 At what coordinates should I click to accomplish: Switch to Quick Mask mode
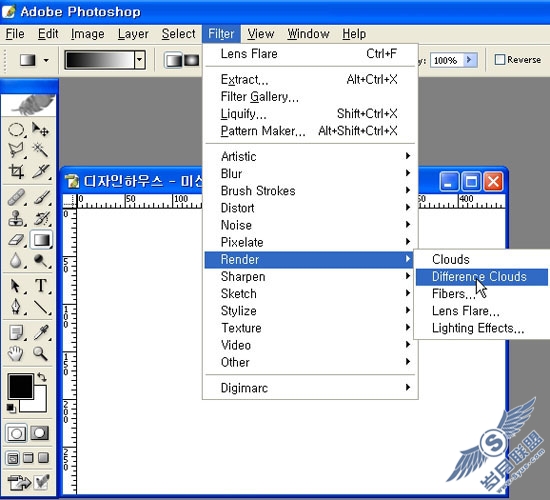[40, 433]
